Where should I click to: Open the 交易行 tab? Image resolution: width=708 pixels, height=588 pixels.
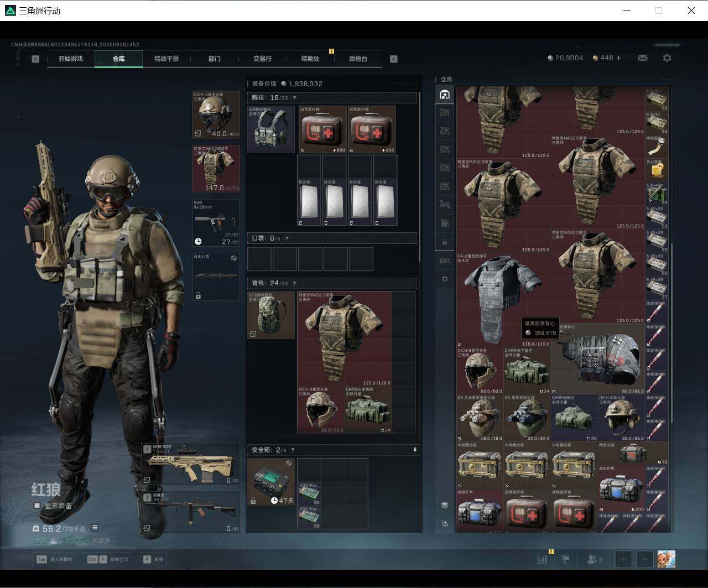click(262, 59)
